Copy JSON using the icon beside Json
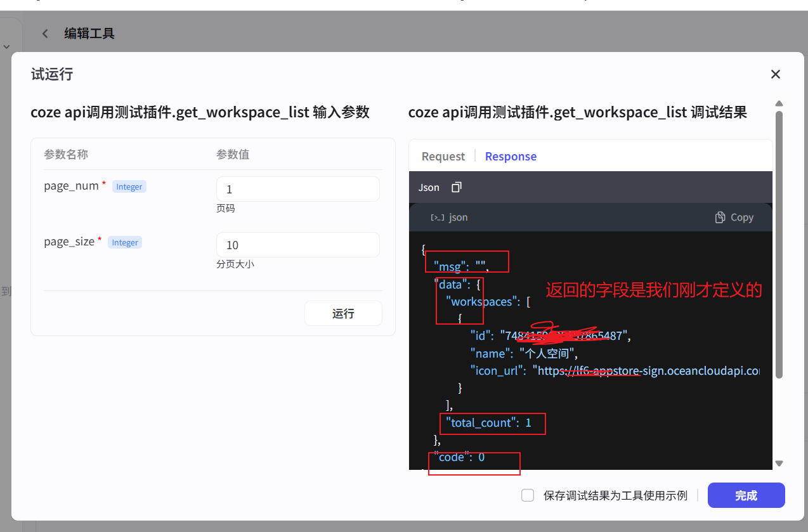 pos(457,188)
